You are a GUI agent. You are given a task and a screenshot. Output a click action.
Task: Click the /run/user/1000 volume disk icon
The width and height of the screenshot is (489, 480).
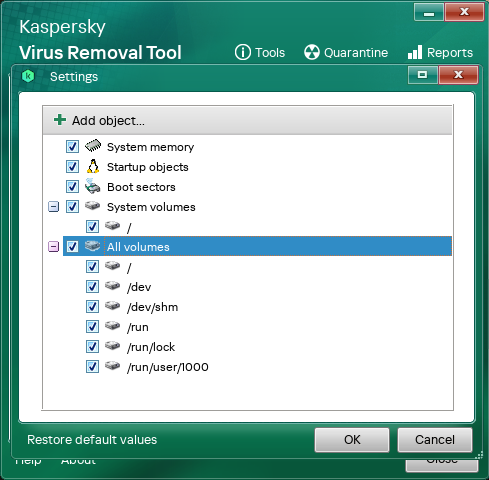pos(112,366)
